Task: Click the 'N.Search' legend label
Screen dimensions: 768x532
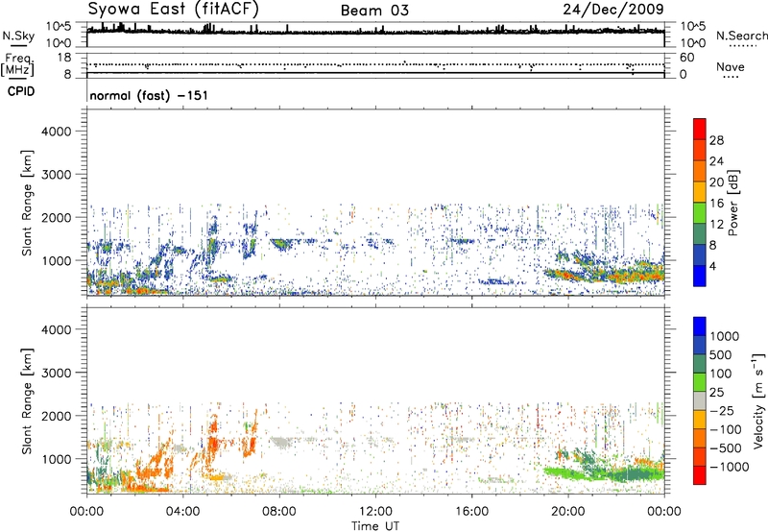Action: (x=741, y=36)
